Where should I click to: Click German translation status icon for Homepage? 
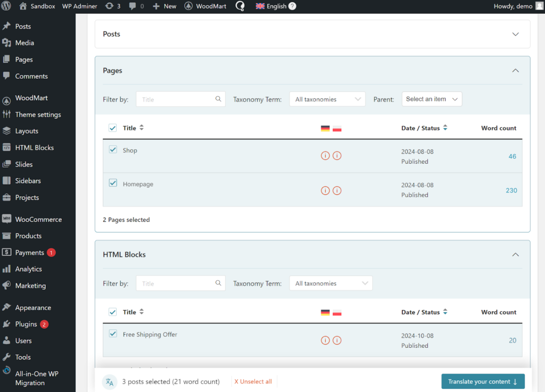pyautogui.click(x=325, y=190)
